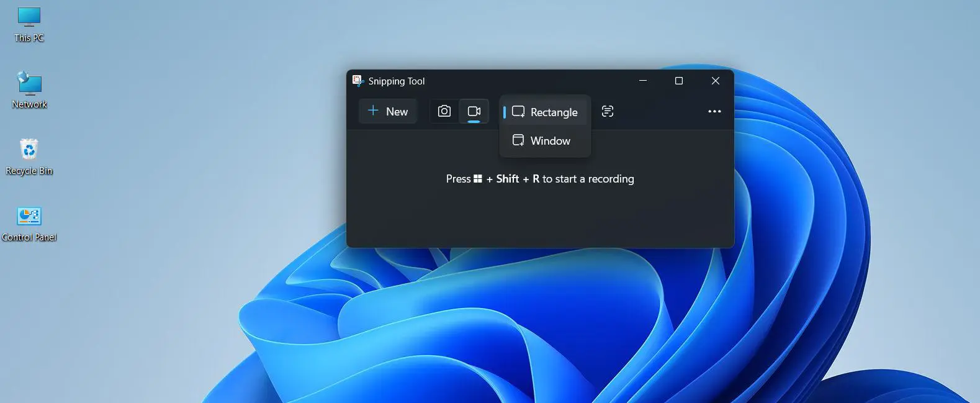Select the This PC desktop icon
The height and width of the screenshot is (403, 980).
coord(29,25)
